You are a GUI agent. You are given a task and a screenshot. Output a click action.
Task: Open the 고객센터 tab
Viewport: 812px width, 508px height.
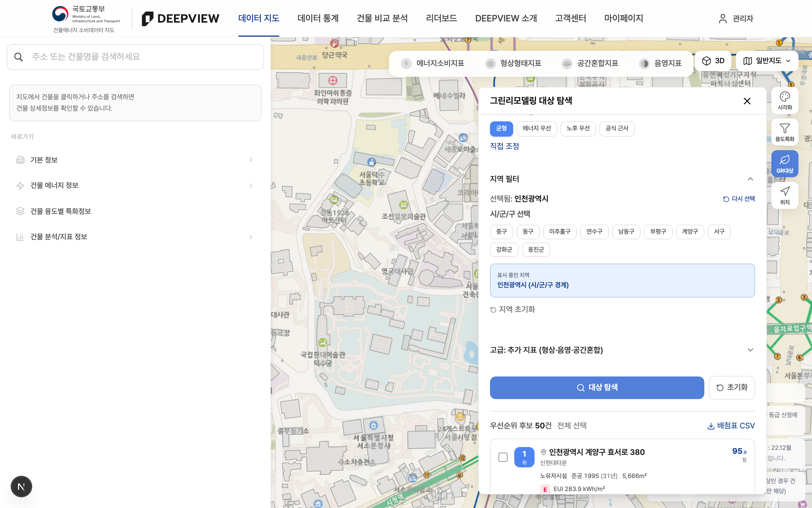click(x=570, y=18)
